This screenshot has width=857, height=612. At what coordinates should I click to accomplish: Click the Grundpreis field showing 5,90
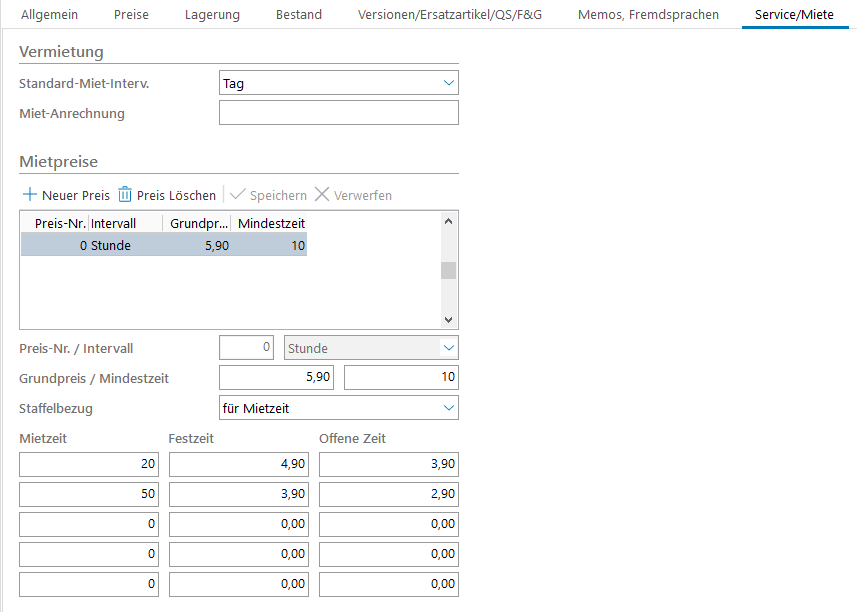coord(276,378)
